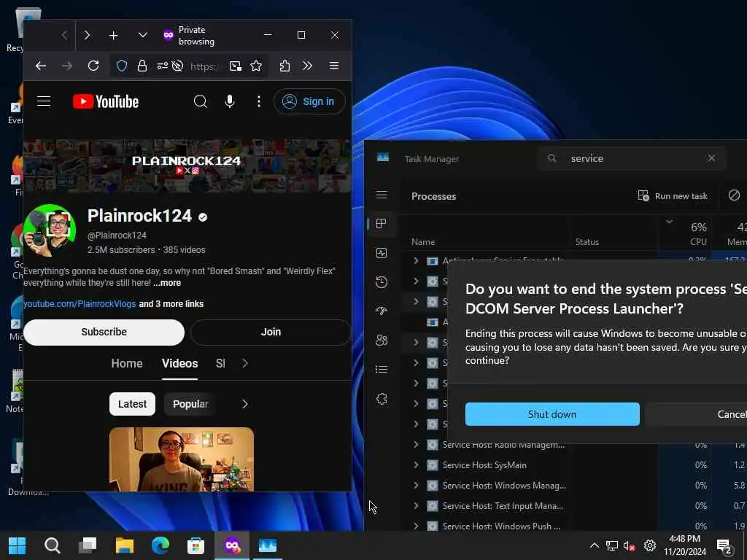The height and width of the screenshot is (560, 747).
Task: Open site permissions icon in address bar
Action: [163, 66]
